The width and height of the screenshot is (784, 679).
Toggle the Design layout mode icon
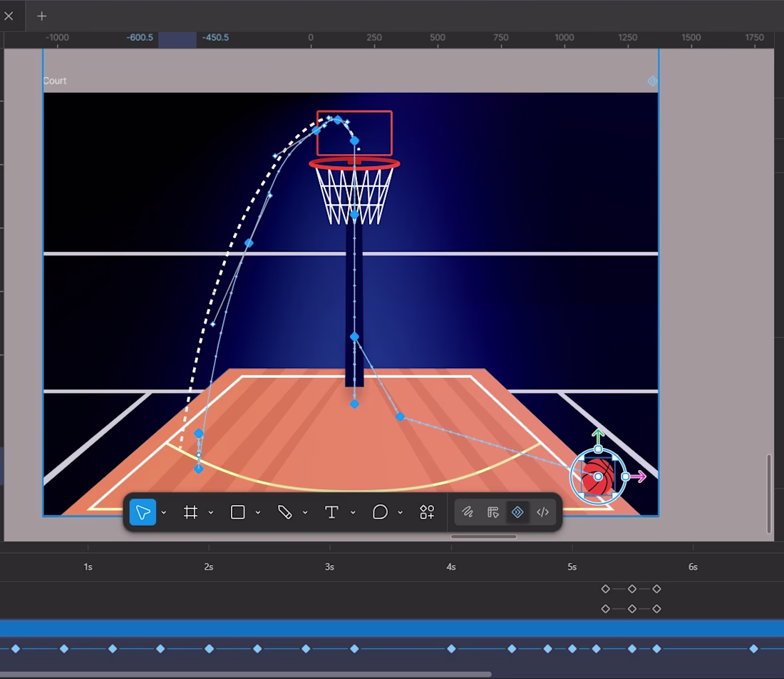click(x=492, y=512)
